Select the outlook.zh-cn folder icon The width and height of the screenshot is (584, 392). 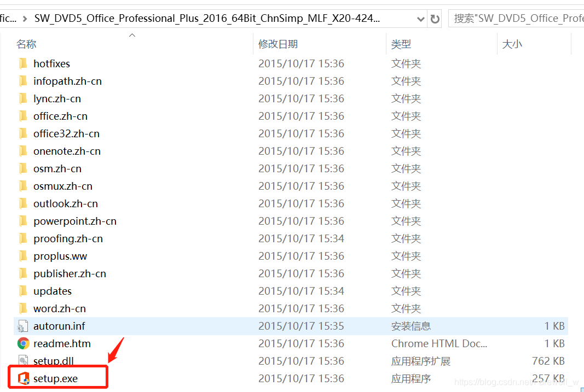23,203
